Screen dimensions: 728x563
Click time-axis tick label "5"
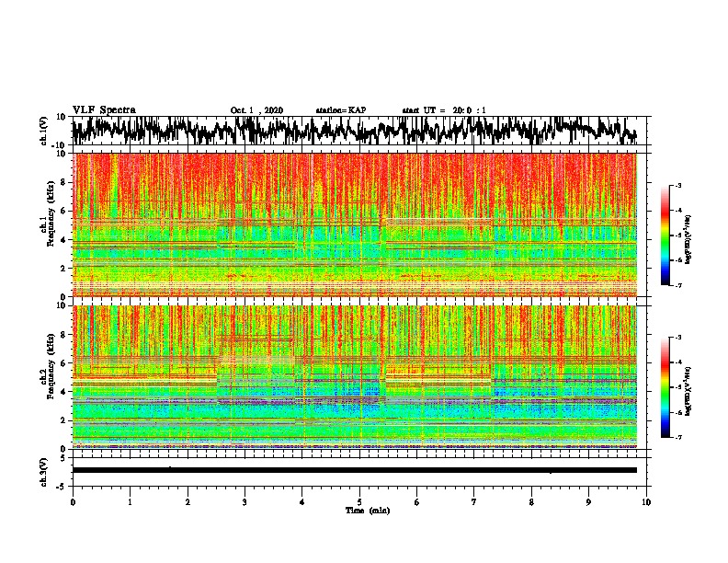[359, 502]
